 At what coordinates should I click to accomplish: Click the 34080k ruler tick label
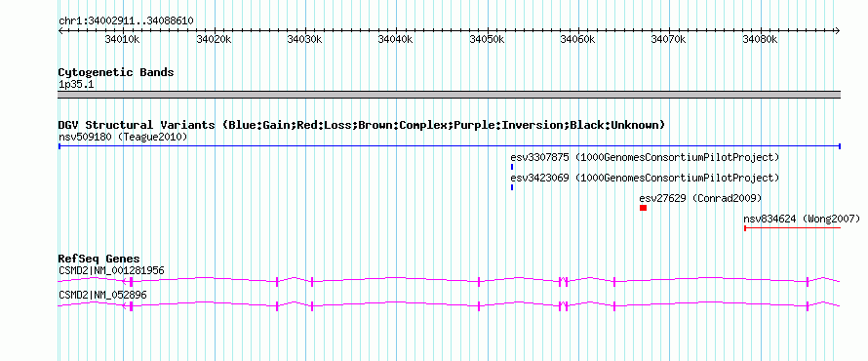pos(760,39)
